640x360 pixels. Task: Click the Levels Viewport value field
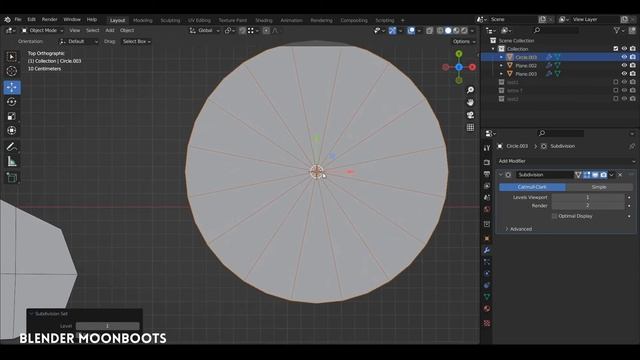588,197
